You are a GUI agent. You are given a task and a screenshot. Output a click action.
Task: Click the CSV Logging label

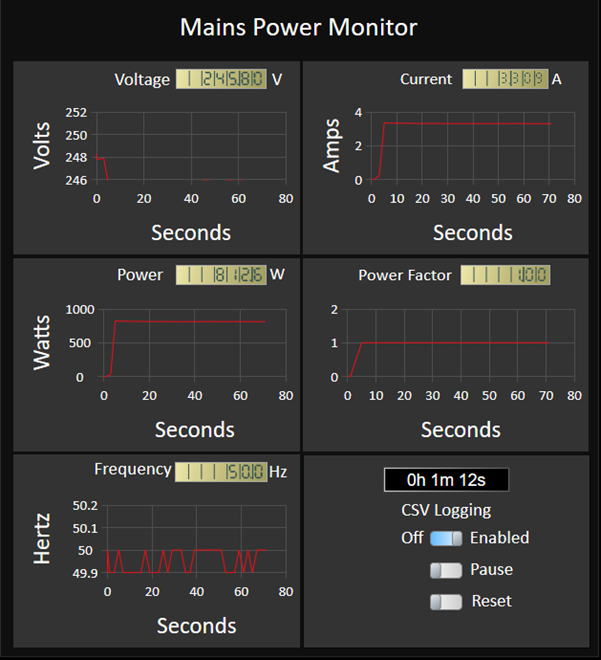pos(446,510)
